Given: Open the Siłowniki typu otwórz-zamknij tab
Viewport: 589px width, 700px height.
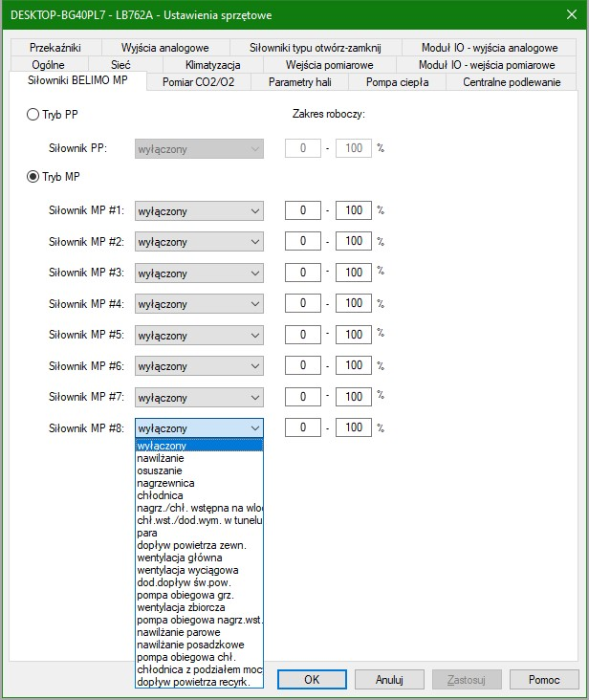Looking at the screenshot, I should (x=316, y=48).
